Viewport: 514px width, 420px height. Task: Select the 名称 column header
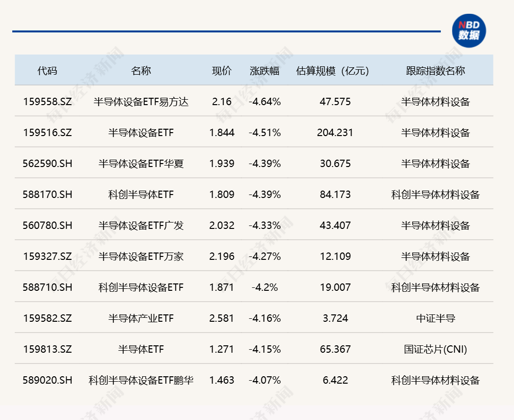point(142,70)
